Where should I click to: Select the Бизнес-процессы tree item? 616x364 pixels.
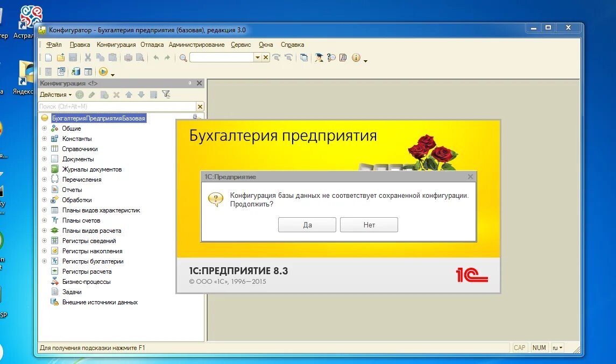tap(87, 282)
